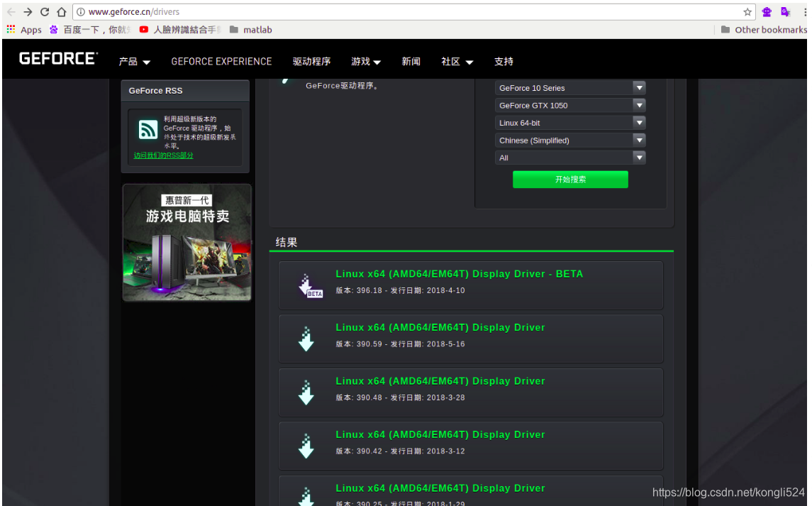
Task: Open browser home page icon
Action: [62, 12]
